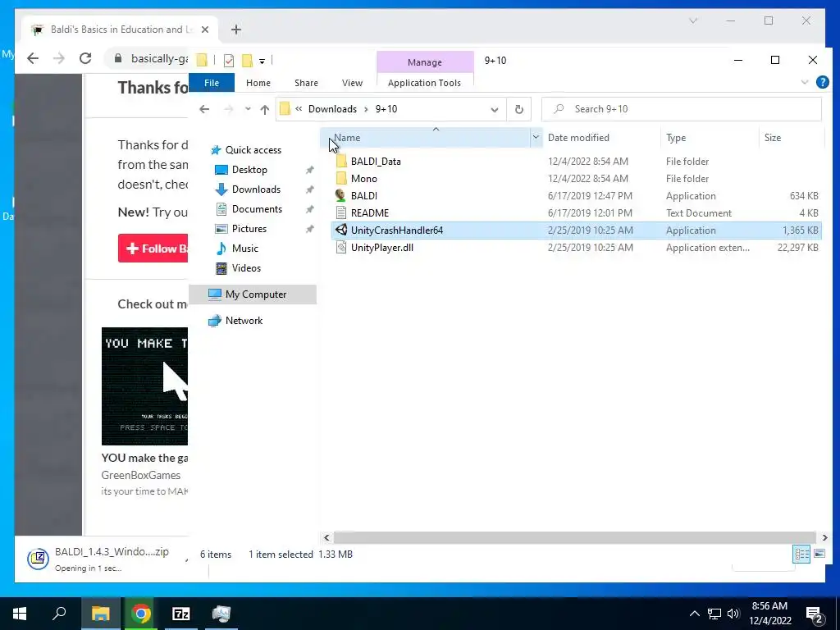Open Name column filter dropdown
This screenshot has height=630, width=840.
pyautogui.click(x=535, y=138)
